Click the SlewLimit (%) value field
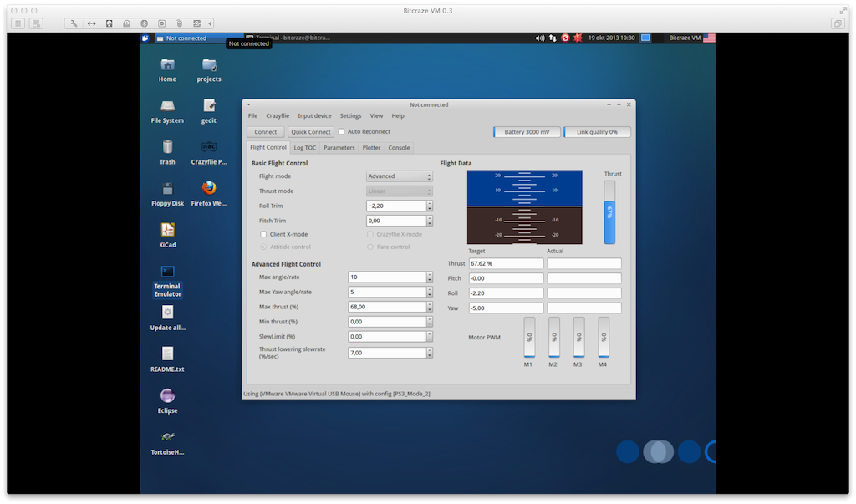The width and height of the screenshot is (856, 504). pyautogui.click(x=387, y=337)
